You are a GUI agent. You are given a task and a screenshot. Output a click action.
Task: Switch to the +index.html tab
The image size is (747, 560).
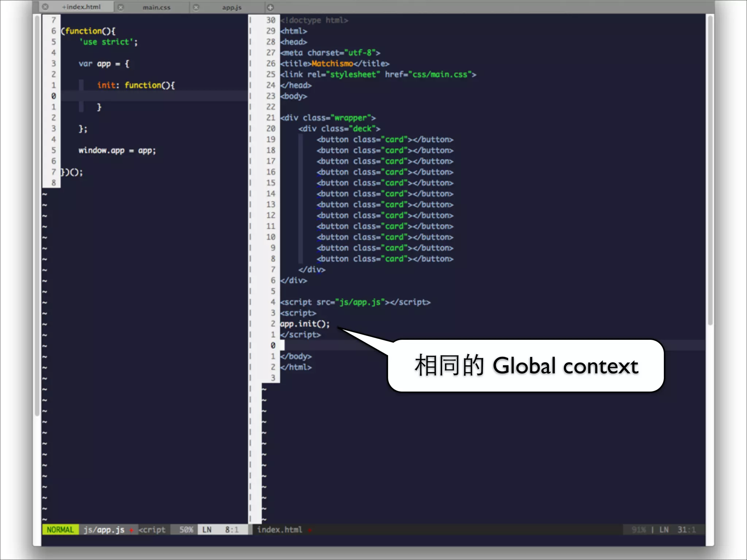[x=81, y=7]
